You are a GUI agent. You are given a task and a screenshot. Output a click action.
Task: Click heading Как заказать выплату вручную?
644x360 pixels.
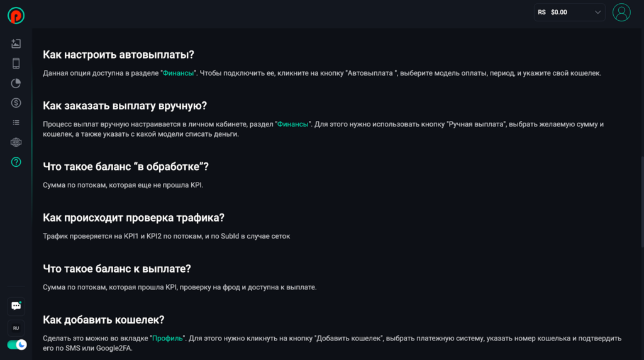[x=125, y=106]
